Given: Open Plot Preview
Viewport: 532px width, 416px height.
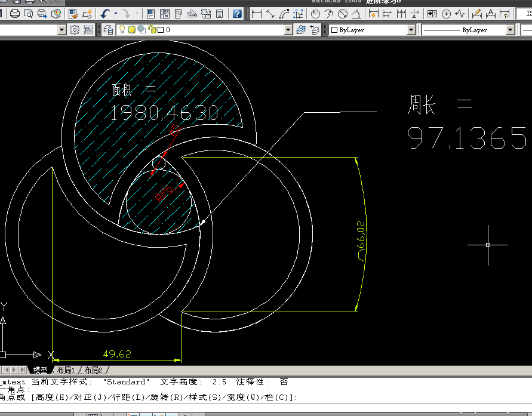Looking at the screenshot, I should 29,14.
